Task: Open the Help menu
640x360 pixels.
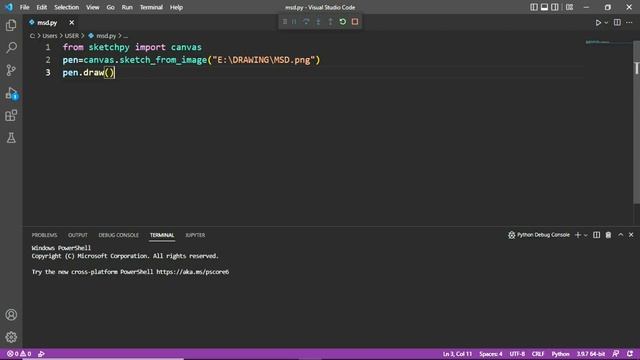Action: pos(176,7)
